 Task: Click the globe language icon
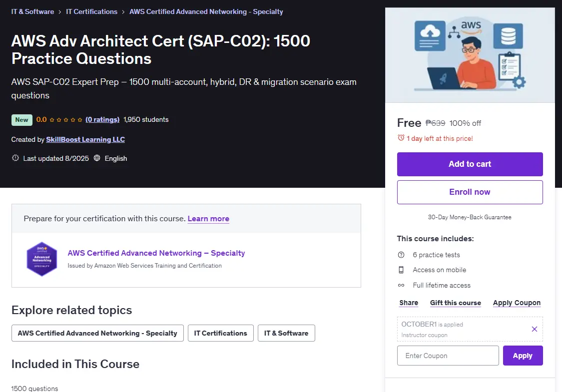point(97,158)
